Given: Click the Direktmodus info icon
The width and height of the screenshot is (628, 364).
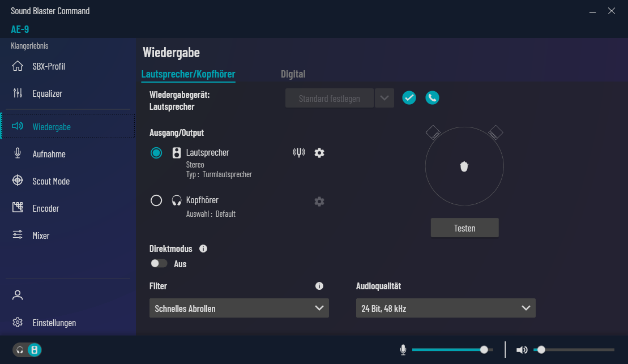Looking at the screenshot, I should [203, 249].
